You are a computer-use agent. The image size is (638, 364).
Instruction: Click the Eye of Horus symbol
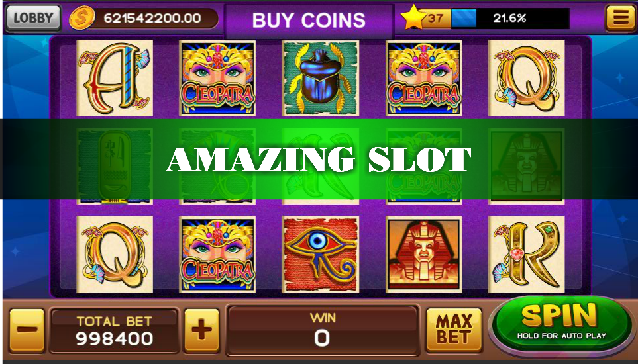(x=321, y=254)
